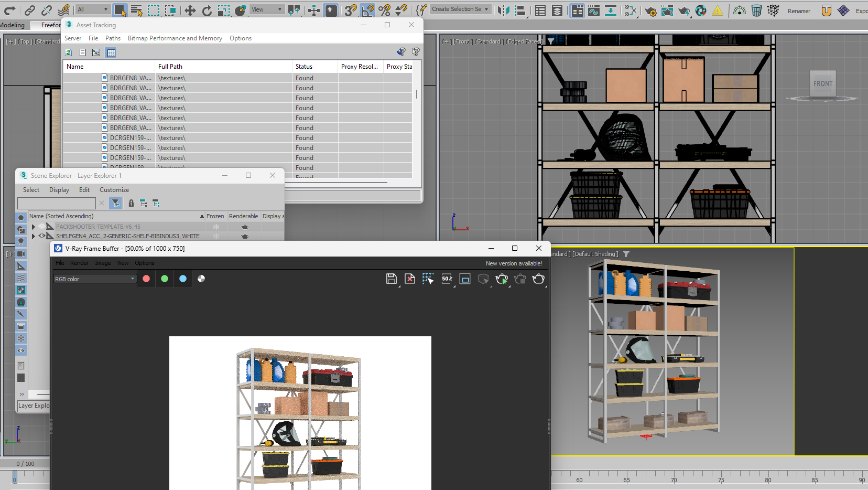Open the Customize menu in Scene Explorer
The width and height of the screenshot is (868, 490).
pos(114,190)
